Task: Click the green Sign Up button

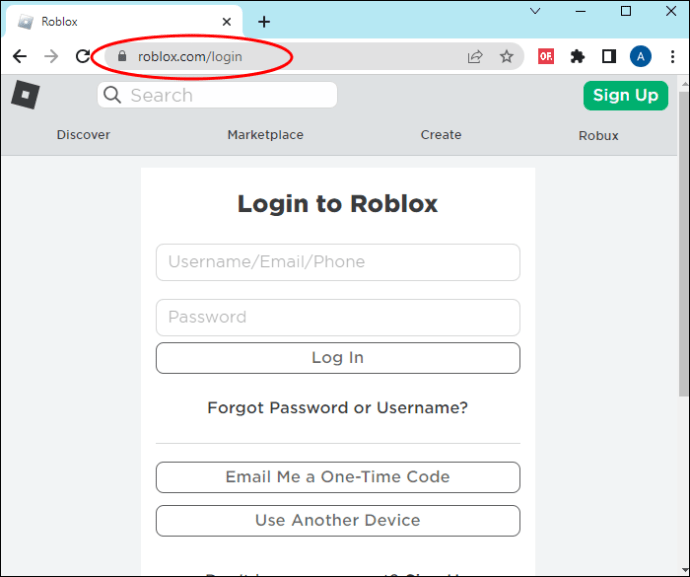Action: (625, 96)
